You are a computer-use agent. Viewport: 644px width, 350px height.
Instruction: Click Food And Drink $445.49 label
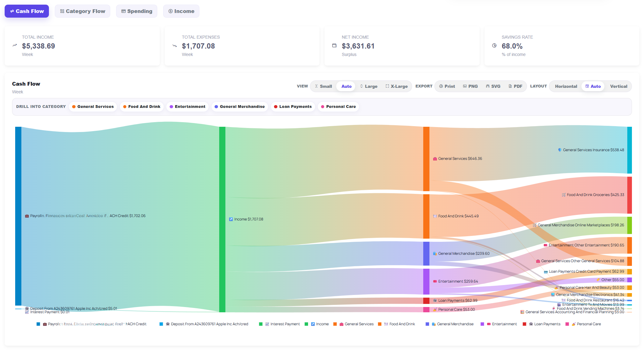(456, 216)
